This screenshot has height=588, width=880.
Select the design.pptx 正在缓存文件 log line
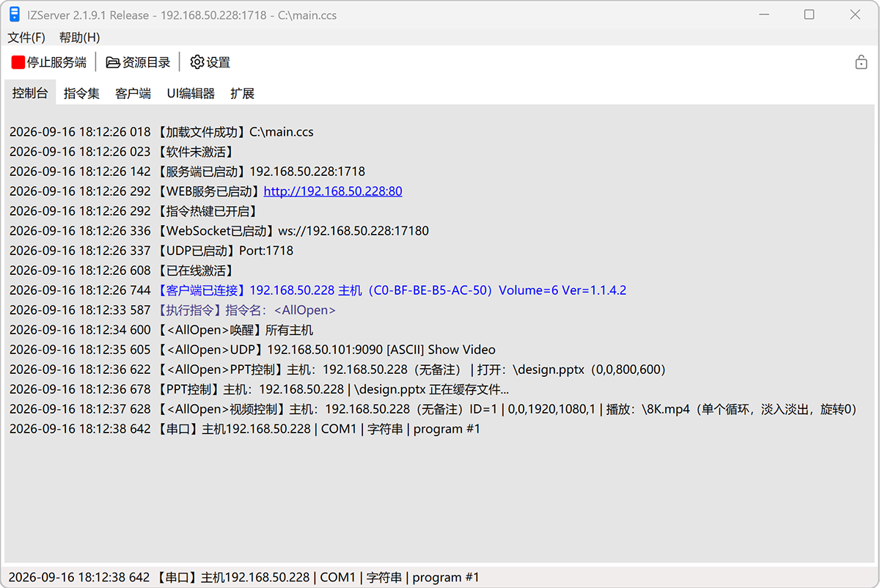(259, 389)
